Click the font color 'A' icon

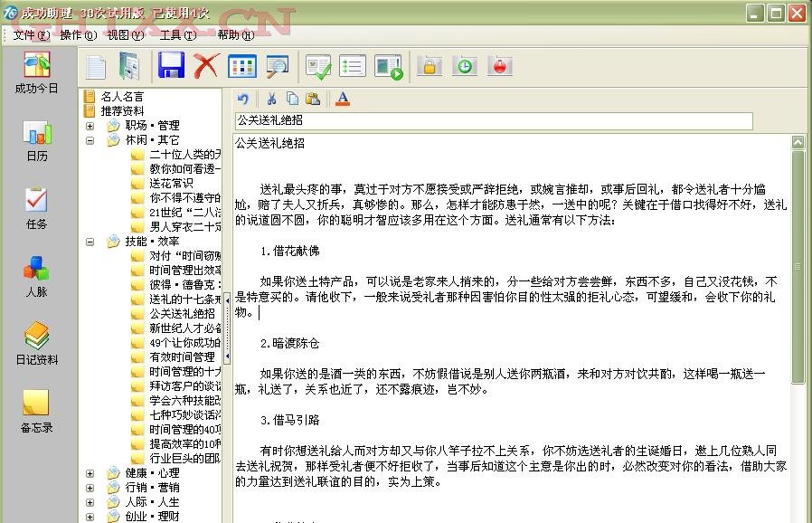(342, 100)
